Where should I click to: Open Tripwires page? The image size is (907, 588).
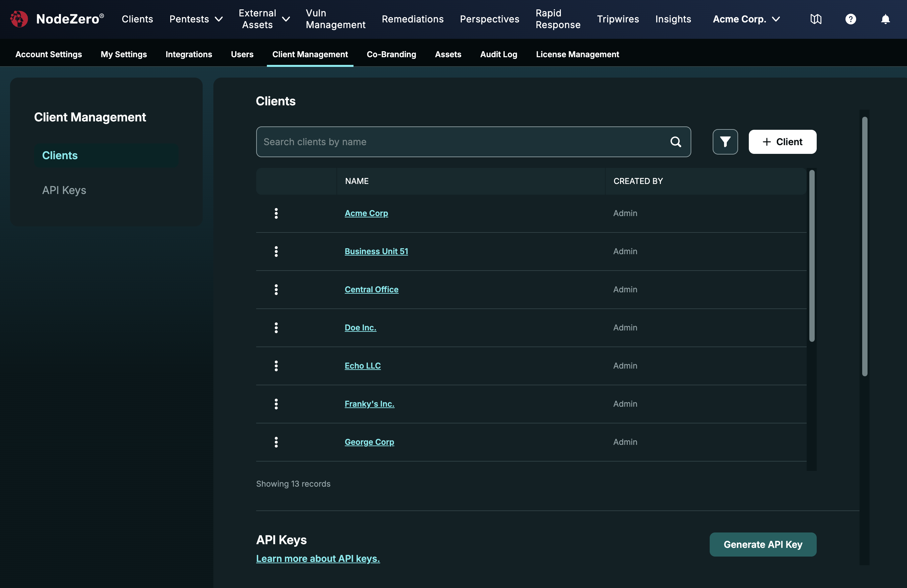(618, 19)
